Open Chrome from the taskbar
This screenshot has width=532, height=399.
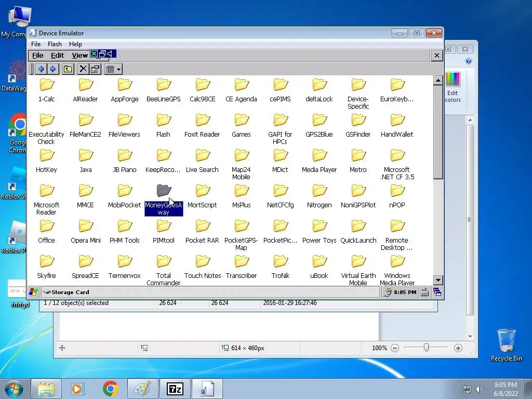[110, 389]
